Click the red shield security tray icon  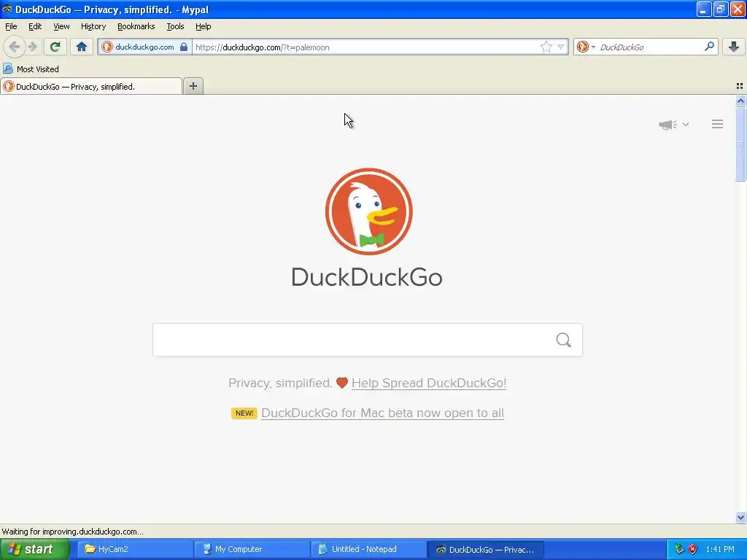click(x=693, y=549)
